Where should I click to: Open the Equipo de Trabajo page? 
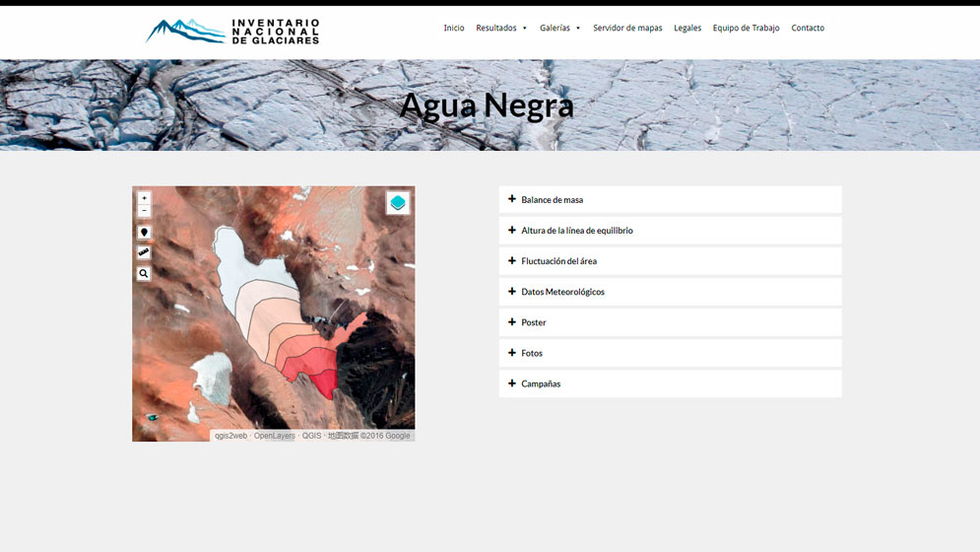747,28
